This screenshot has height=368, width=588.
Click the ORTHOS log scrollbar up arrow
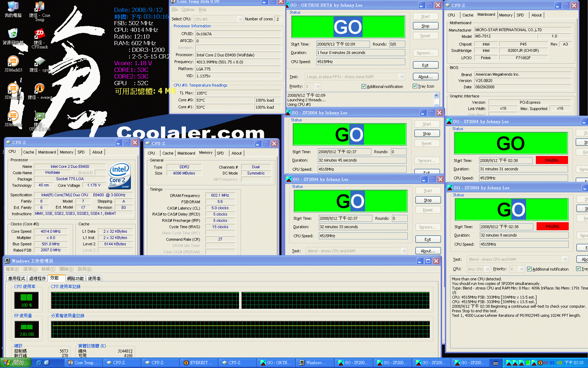tap(436, 96)
